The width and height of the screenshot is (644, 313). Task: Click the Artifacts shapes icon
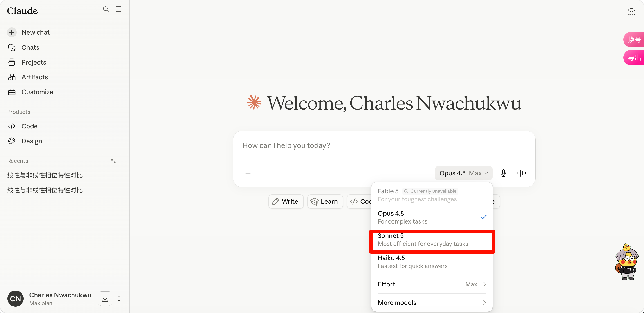(12, 77)
